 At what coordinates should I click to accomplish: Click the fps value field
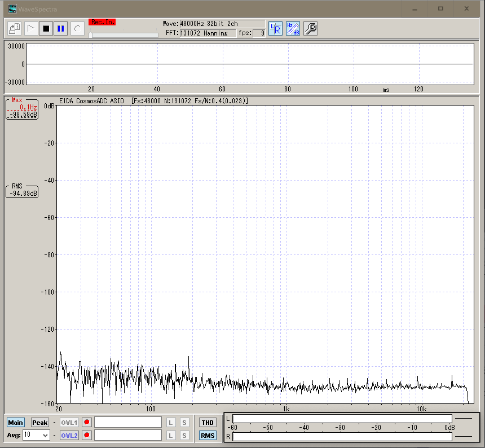click(259, 33)
